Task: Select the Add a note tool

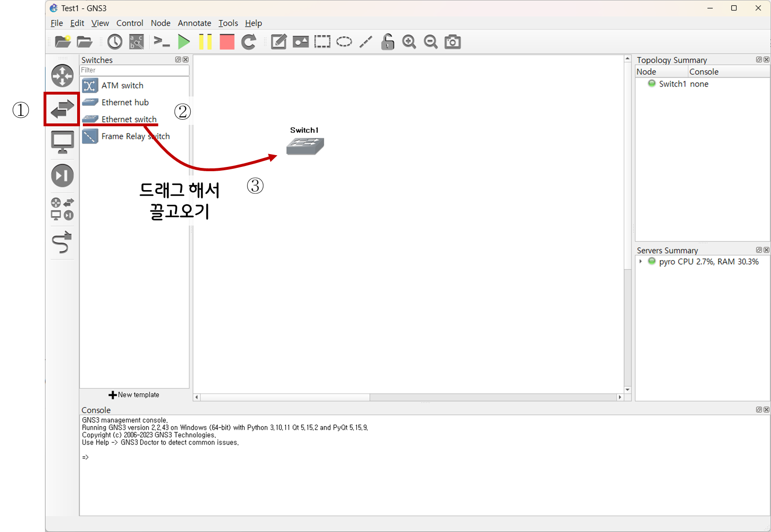Action: [x=279, y=42]
